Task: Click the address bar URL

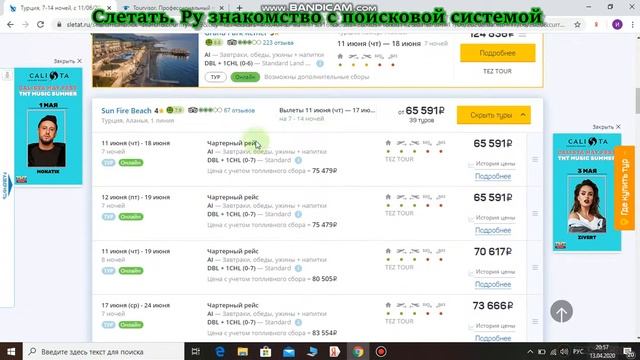Action: [x=314, y=24]
